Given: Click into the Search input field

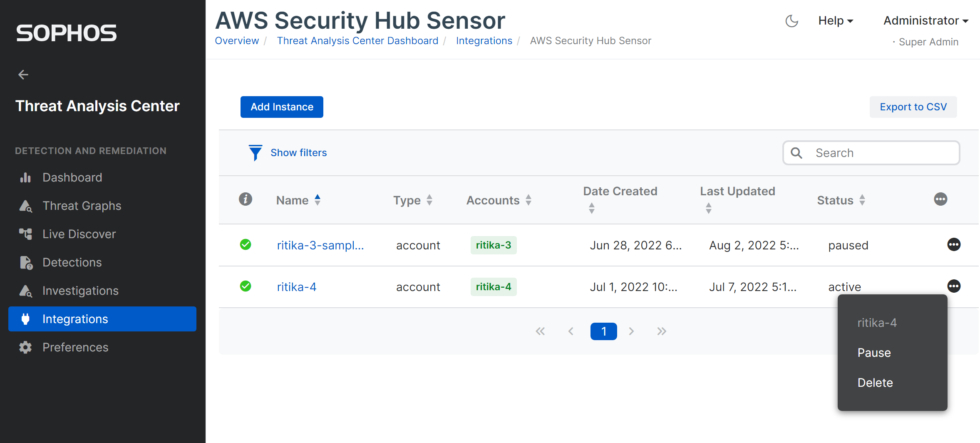Looking at the screenshot, I should (x=882, y=153).
